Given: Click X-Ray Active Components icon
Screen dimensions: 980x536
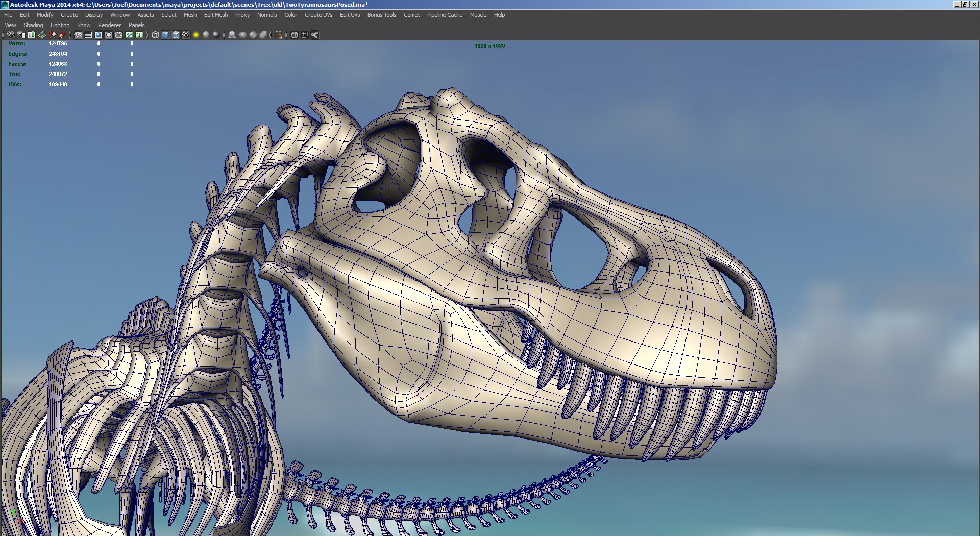Looking at the screenshot, I should [304, 35].
